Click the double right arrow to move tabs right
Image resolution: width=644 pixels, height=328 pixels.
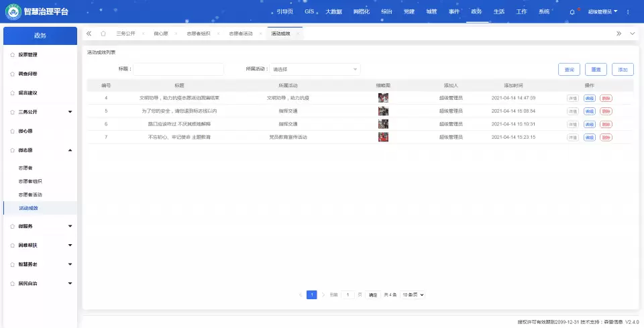[x=619, y=34]
